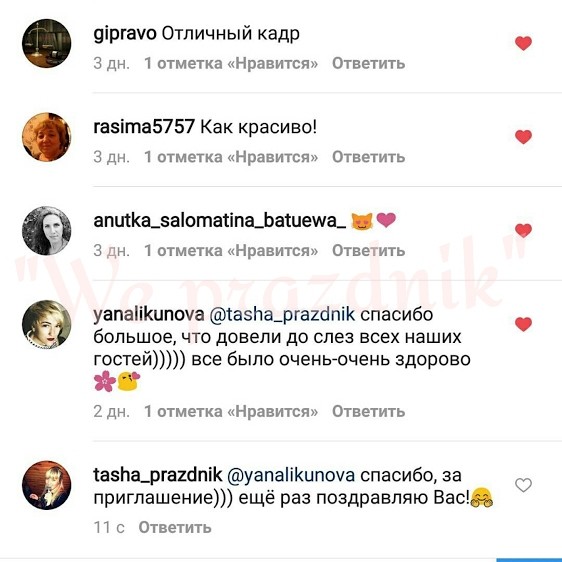Show likes count on yanalikunova's comment

(x=231, y=411)
